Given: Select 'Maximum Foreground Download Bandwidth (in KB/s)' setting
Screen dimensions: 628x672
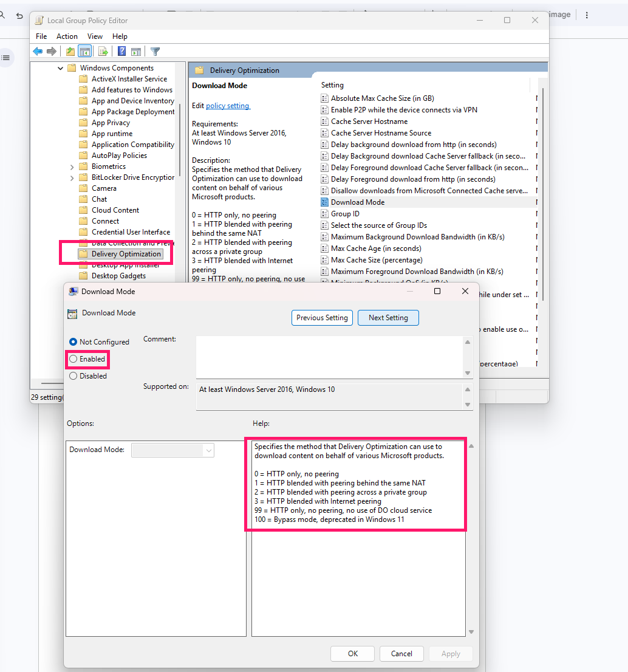Looking at the screenshot, I should click(x=417, y=271).
